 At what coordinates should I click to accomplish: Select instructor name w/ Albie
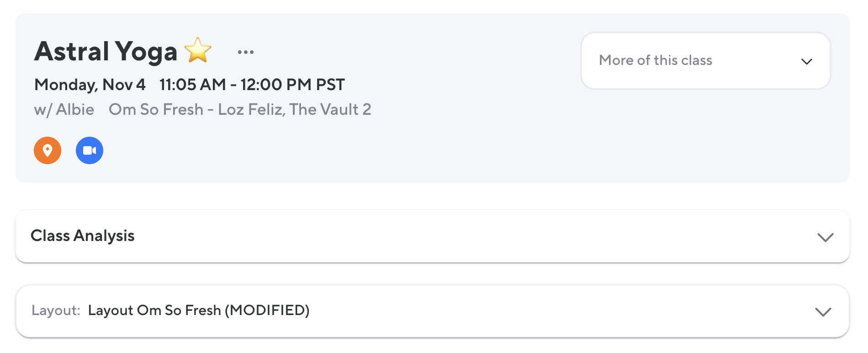(64, 110)
